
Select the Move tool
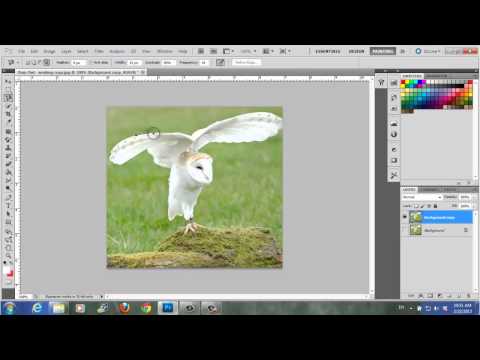[x=8, y=81]
